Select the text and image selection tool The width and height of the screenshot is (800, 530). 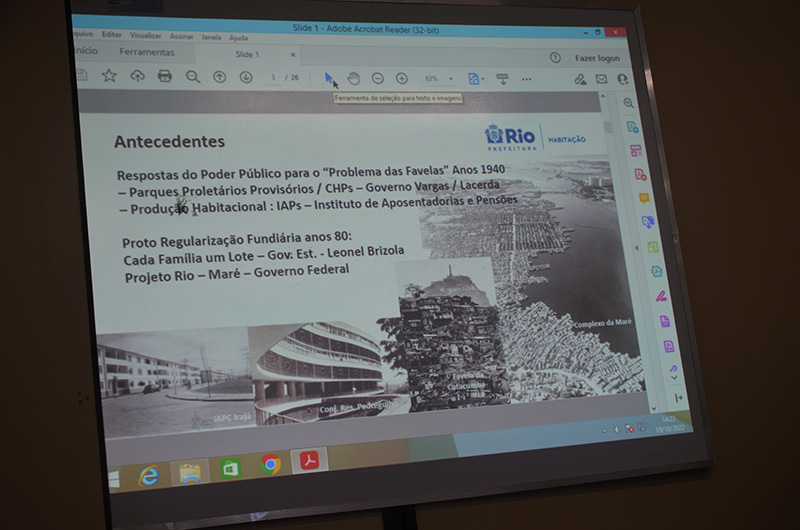[329, 79]
